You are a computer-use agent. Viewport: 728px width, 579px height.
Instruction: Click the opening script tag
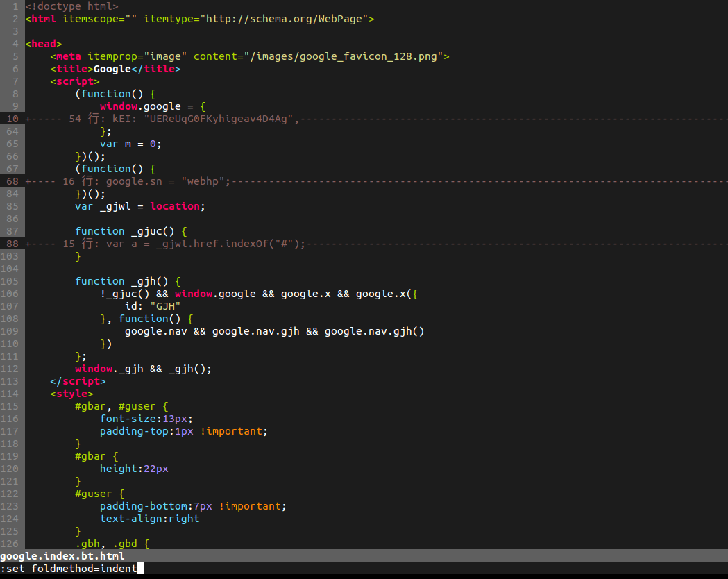75,82
